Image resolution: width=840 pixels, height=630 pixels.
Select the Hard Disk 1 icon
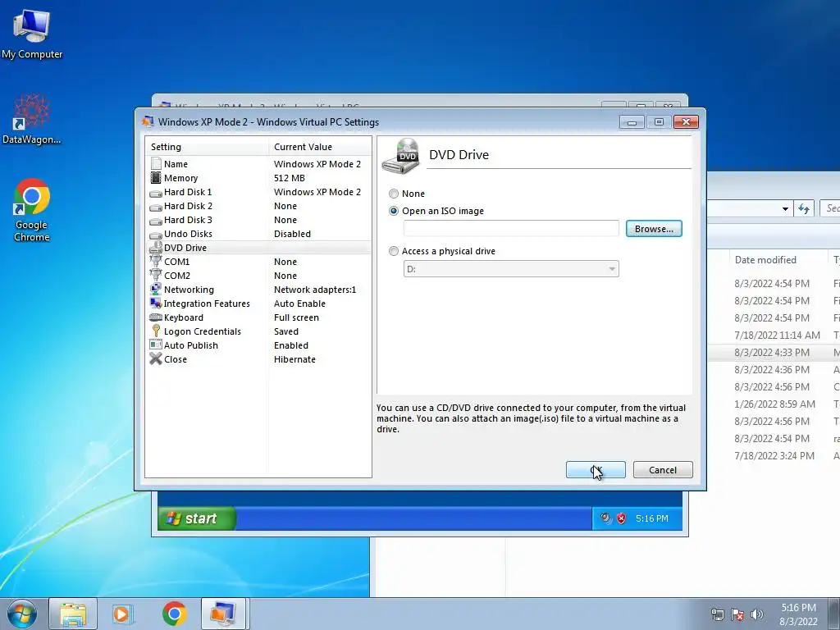pos(156,192)
